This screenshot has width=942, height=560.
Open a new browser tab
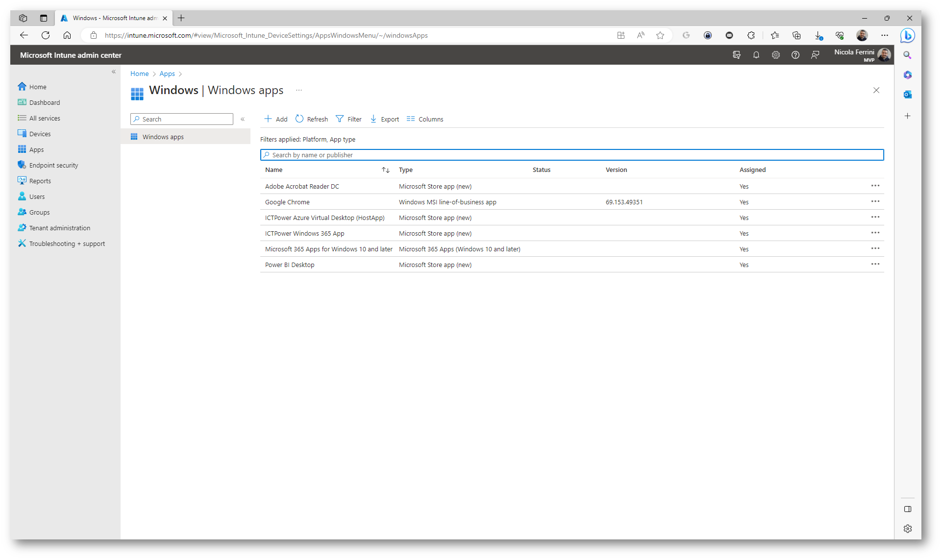[x=181, y=18]
